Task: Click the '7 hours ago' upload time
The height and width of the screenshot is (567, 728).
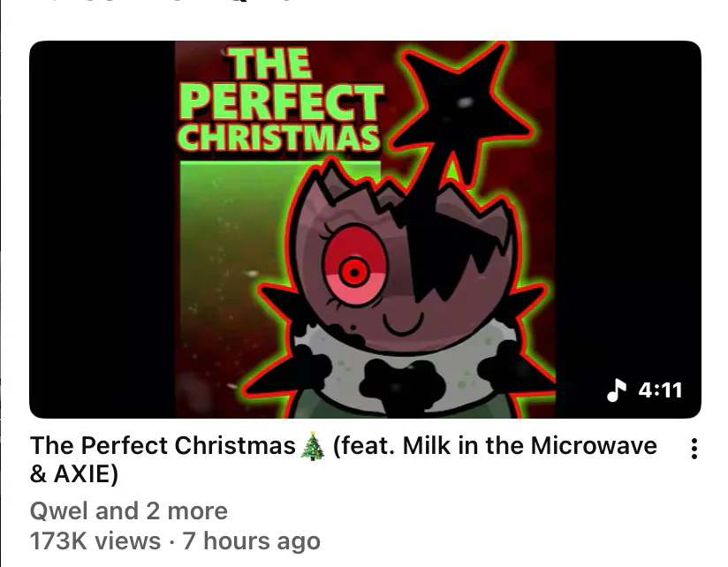Action: [251, 541]
